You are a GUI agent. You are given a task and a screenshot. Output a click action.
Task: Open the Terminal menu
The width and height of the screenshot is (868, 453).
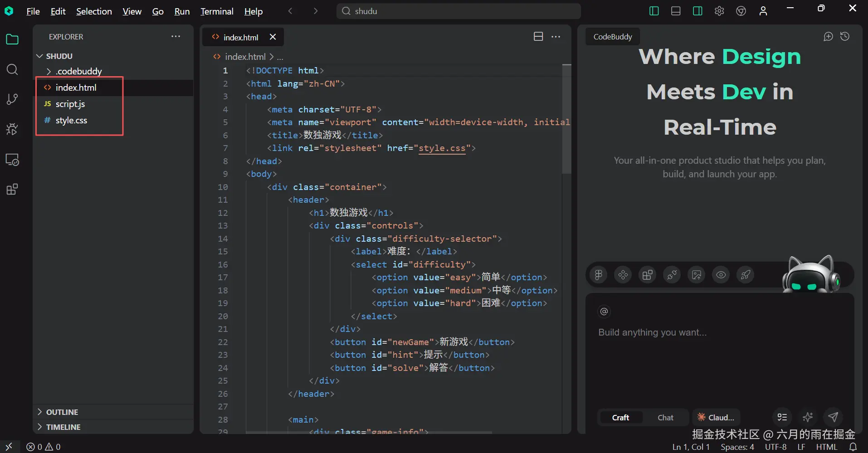217,11
